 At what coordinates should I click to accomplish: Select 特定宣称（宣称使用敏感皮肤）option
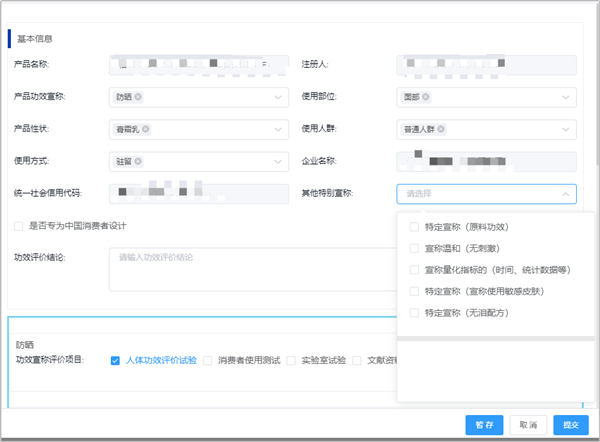pyautogui.click(x=415, y=291)
